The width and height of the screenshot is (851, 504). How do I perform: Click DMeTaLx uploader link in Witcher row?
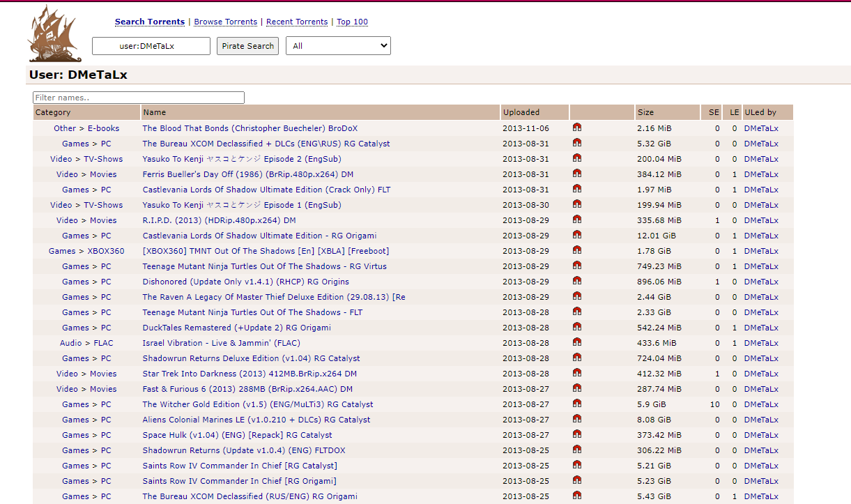[x=761, y=404]
